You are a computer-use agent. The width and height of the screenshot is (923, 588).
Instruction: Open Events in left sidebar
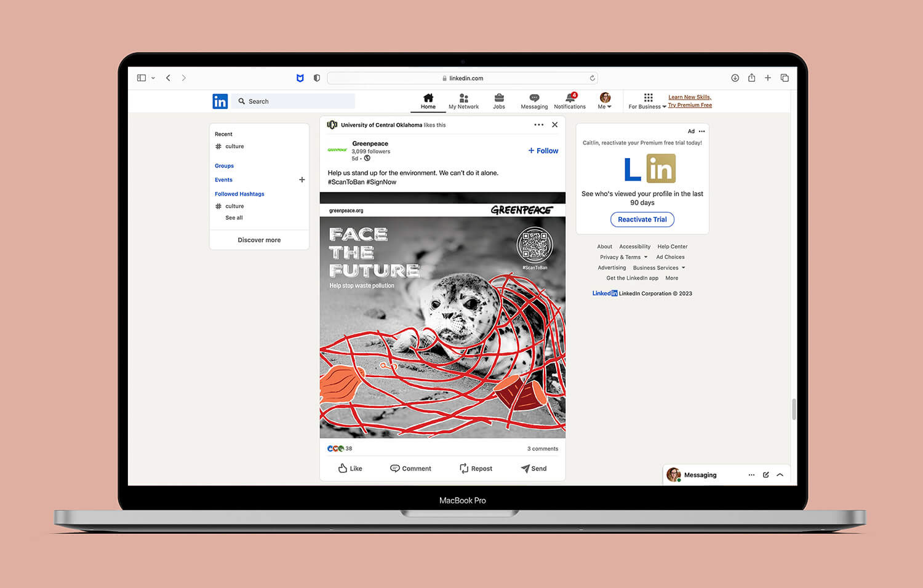click(x=224, y=180)
